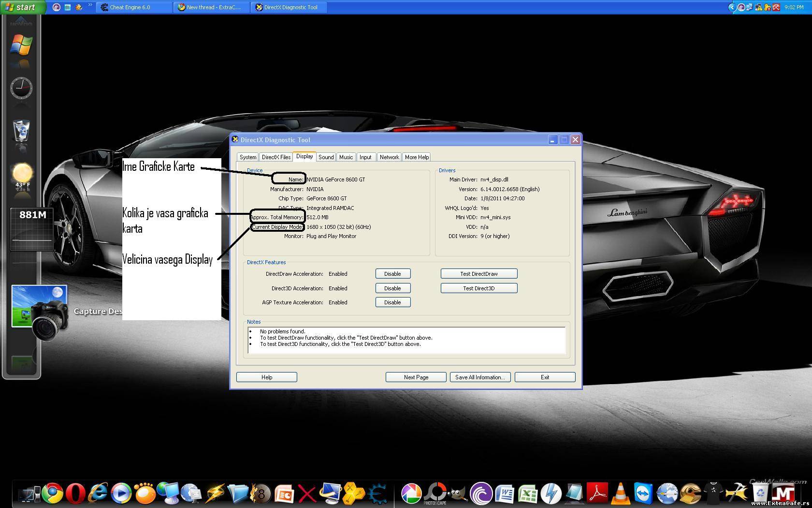Open the More Help tab
812x508 pixels.
[x=417, y=157]
